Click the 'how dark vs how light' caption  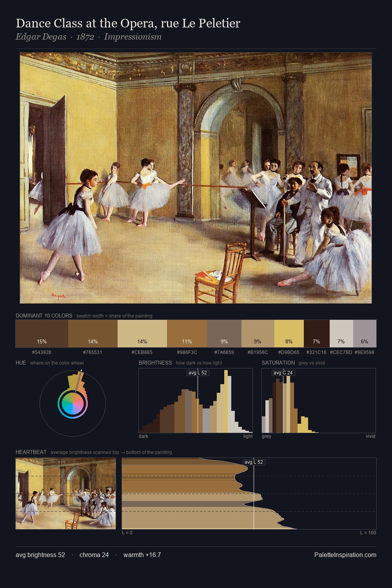pos(199,363)
